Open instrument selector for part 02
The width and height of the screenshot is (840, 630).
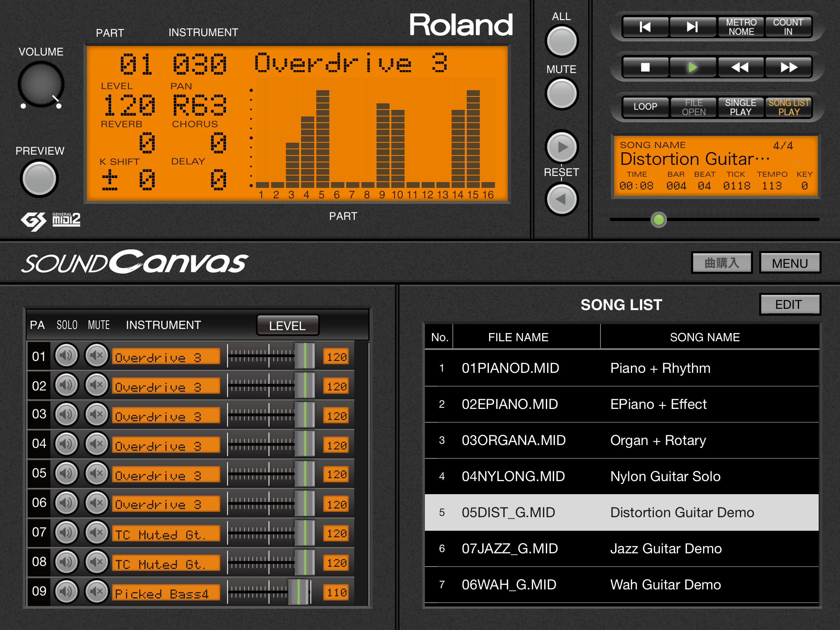166,386
